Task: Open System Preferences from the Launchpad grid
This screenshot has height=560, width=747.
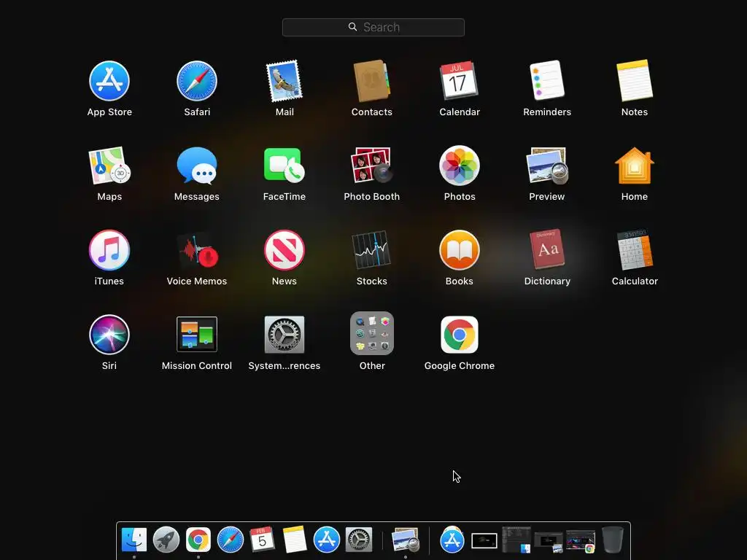Action: click(285, 335)
